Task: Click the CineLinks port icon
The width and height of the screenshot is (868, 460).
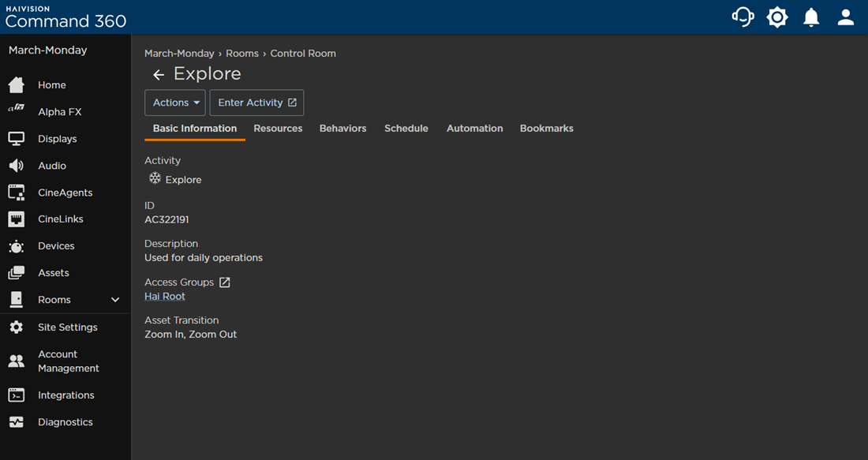Action: 16,219
